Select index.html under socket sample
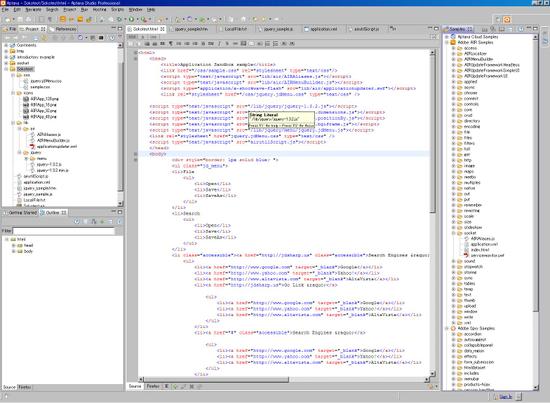 480,250
